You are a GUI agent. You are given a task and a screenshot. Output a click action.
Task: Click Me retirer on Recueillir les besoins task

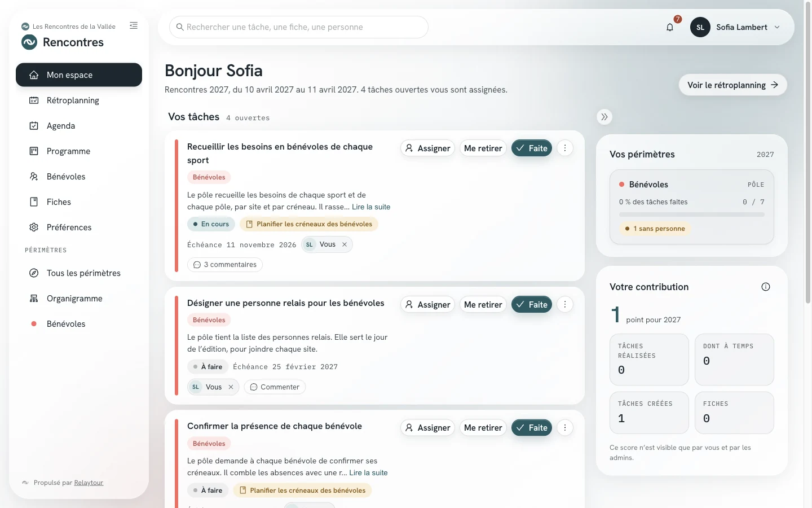click(483, 148)
